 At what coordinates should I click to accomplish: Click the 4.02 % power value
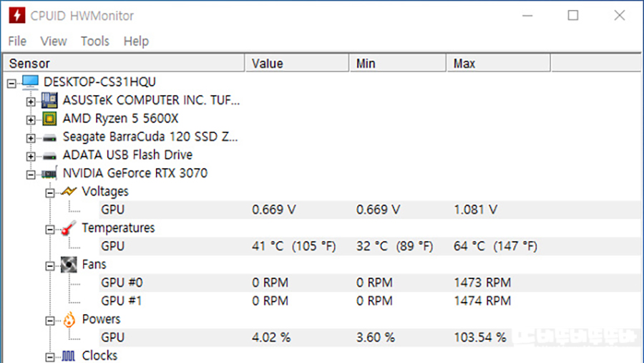pyautogui.click(x=271, y=337)
